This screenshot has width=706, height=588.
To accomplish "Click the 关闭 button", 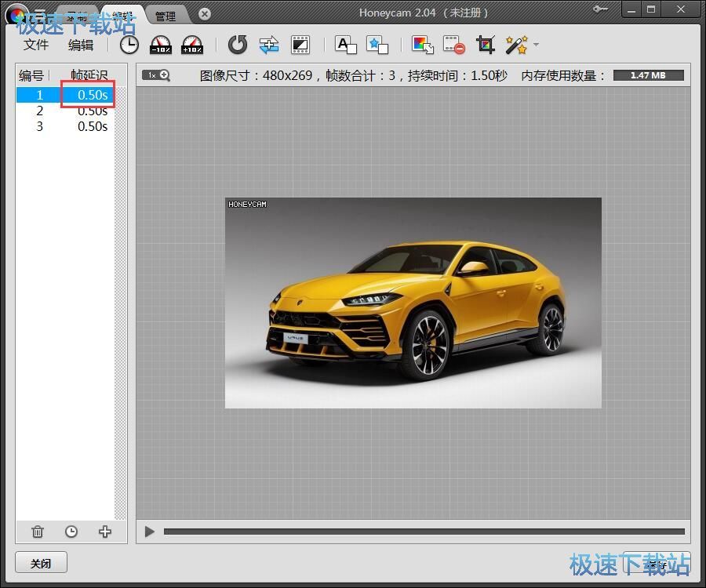I will coord(41,563).
